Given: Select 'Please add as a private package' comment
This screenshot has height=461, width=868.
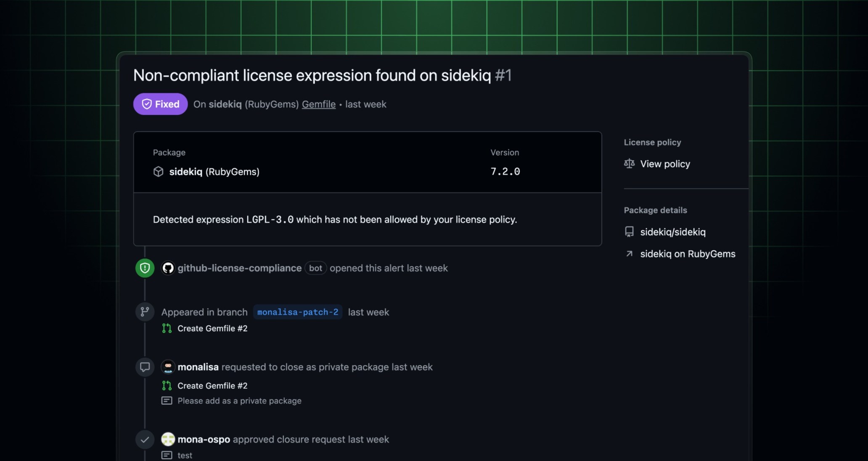Looking at the screenshot, I should click(239, 401).
